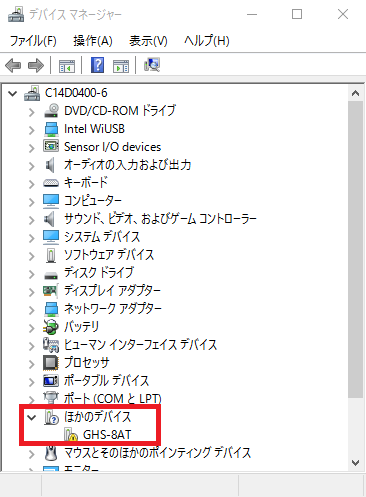This screenshot has width=366, height=497.
Task: Click the scrollbar down arrow
Action: [355, 463]
